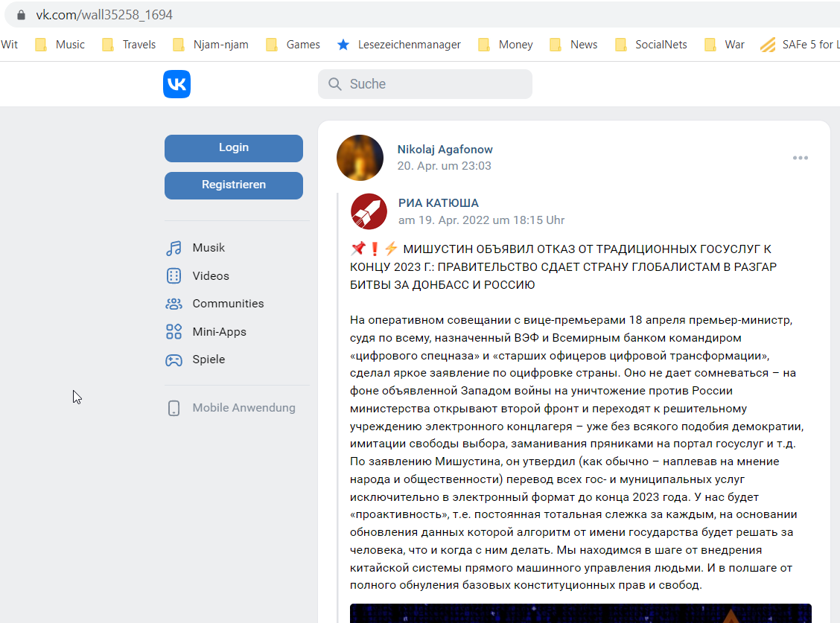Click the Mini-Apps grid icon
The image size is (840, 623).
pos(174,331)
